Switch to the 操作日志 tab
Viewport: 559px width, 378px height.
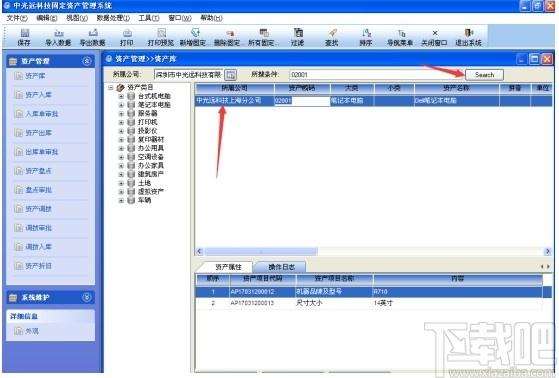281,267
